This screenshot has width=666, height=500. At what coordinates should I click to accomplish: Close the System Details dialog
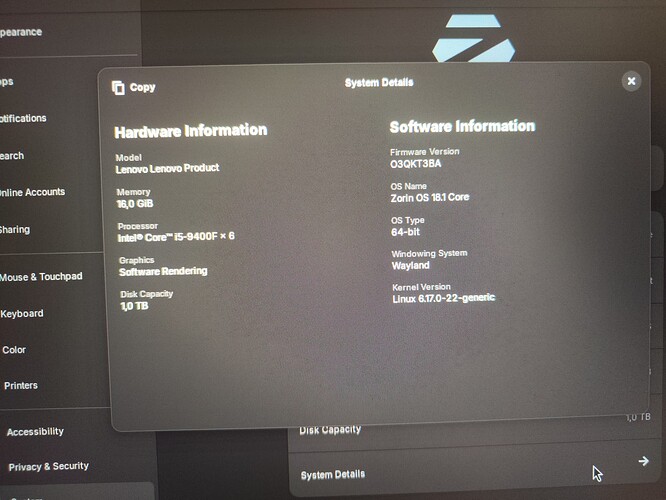pos(631,81)
